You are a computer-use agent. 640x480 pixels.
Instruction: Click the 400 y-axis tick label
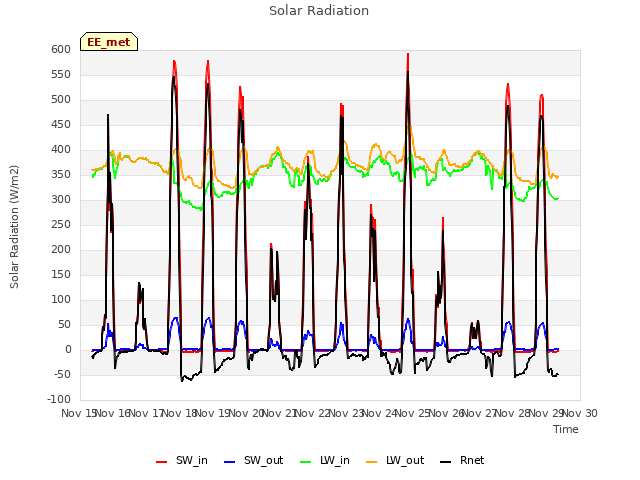[x=61, y=149]
